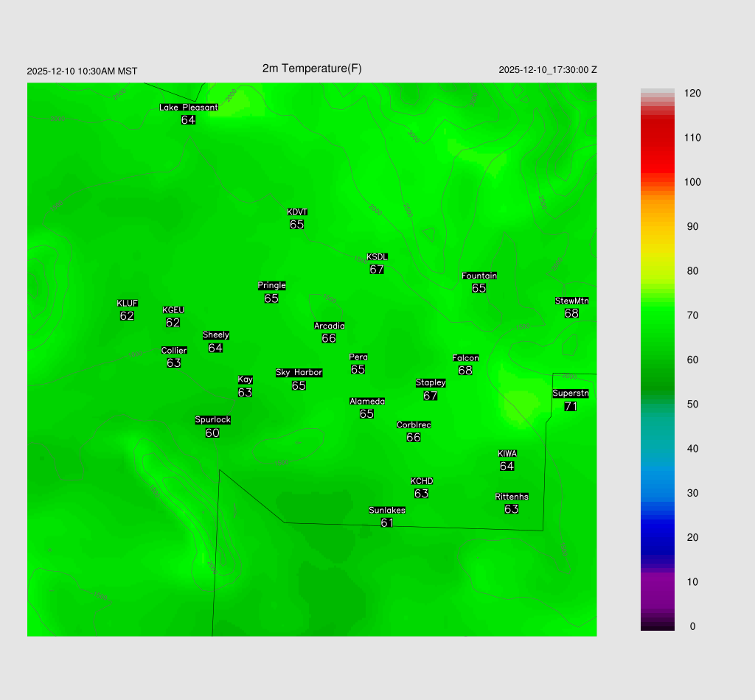This screenshot has width=755, height=700.
Task: Click the Pringle station label
Action: (x=271, y=285)
